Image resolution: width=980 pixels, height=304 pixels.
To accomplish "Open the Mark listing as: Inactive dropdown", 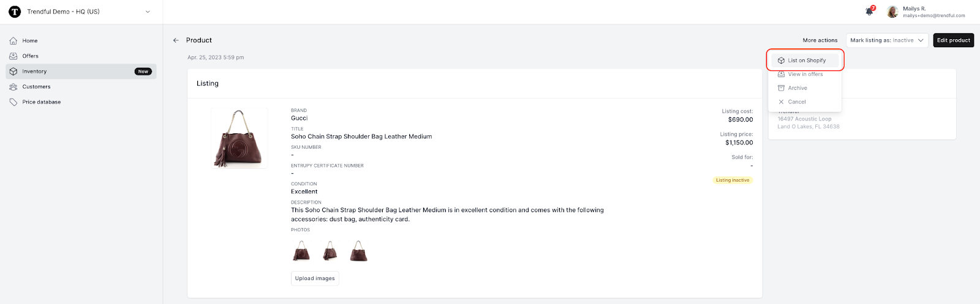I will (x=887, y=40).
